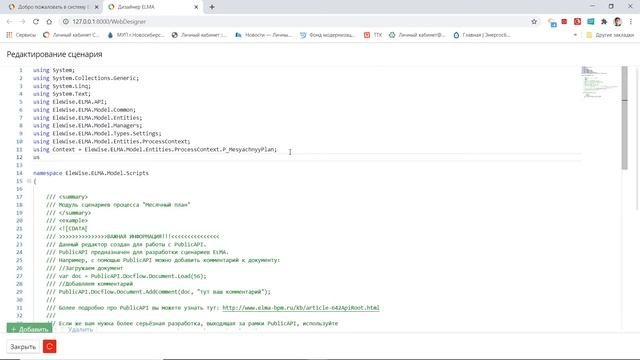Click the blue screen extension icon in toolbar

(x=552, y=22)
